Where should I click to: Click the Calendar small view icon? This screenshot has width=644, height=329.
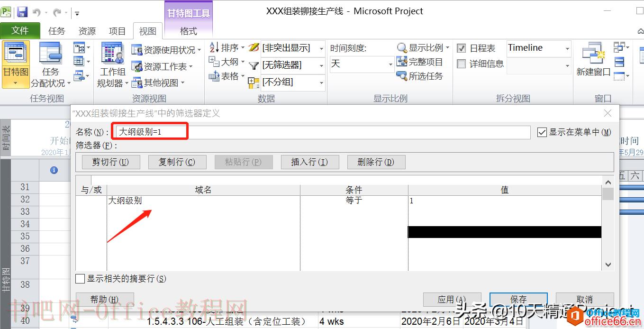point(79,61)
